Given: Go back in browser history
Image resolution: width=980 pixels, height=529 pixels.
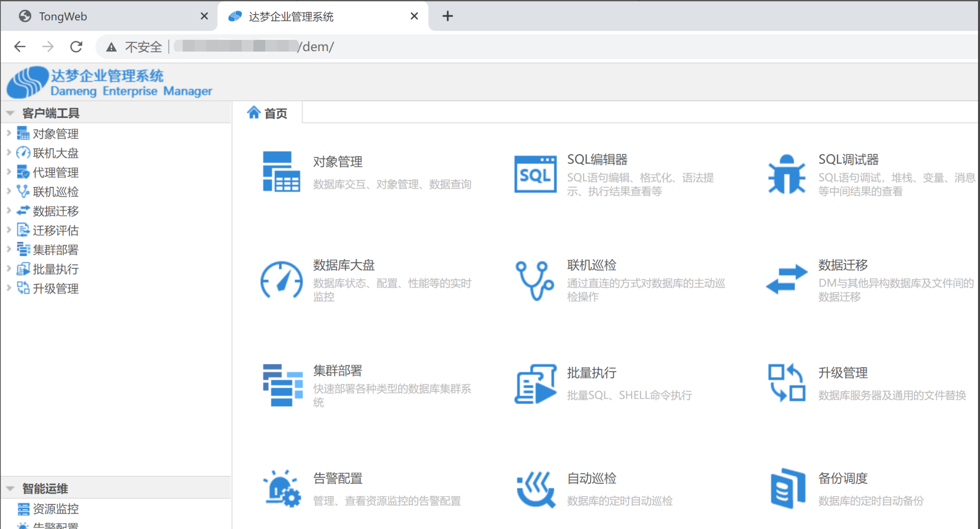Looking at the screenshot, I should point(20,47).
